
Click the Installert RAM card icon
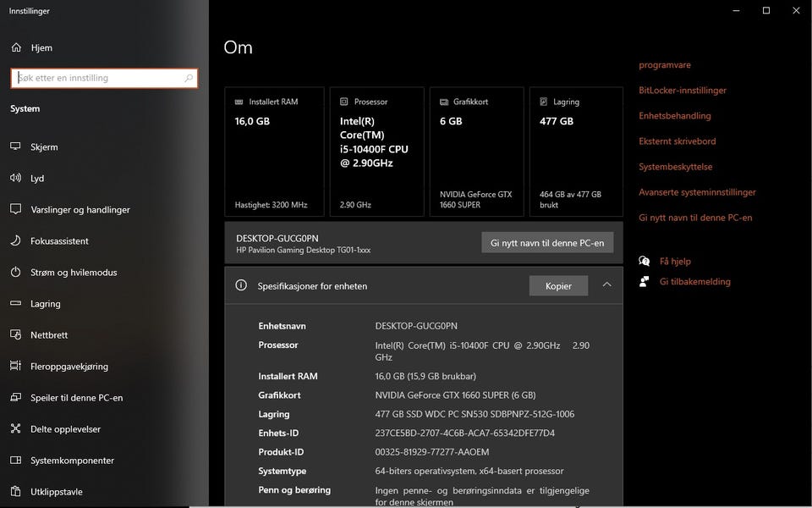click(x=239, y=102)
